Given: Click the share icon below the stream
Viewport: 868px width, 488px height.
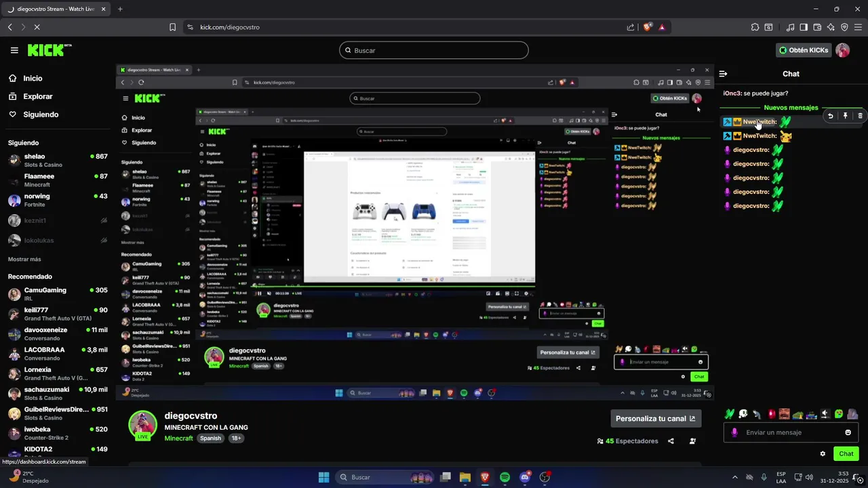Looking at the screenshot, I should click(x=671, y=441).
